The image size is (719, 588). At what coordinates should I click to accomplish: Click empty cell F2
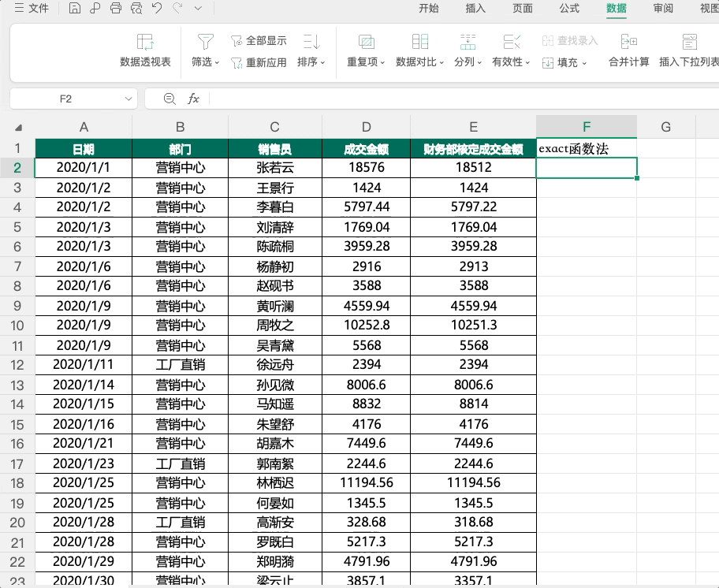(587, 168)
